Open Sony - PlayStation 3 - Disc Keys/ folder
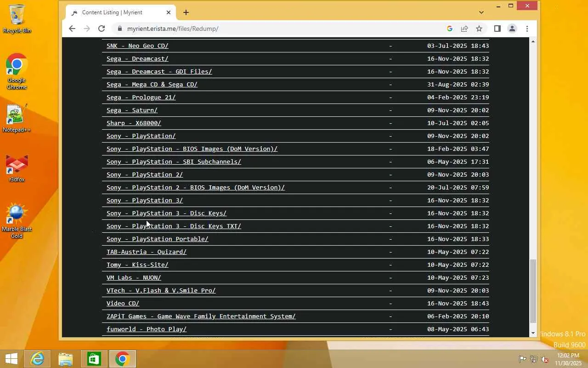Viewport: 588px width, 368px height. click(x=166, y=213)
